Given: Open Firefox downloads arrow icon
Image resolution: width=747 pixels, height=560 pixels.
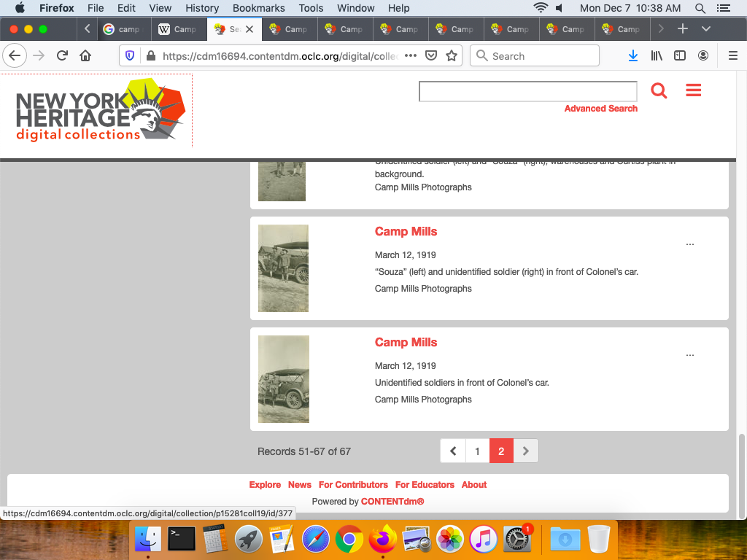Looking at the screenshot, I should coord(633,56).
